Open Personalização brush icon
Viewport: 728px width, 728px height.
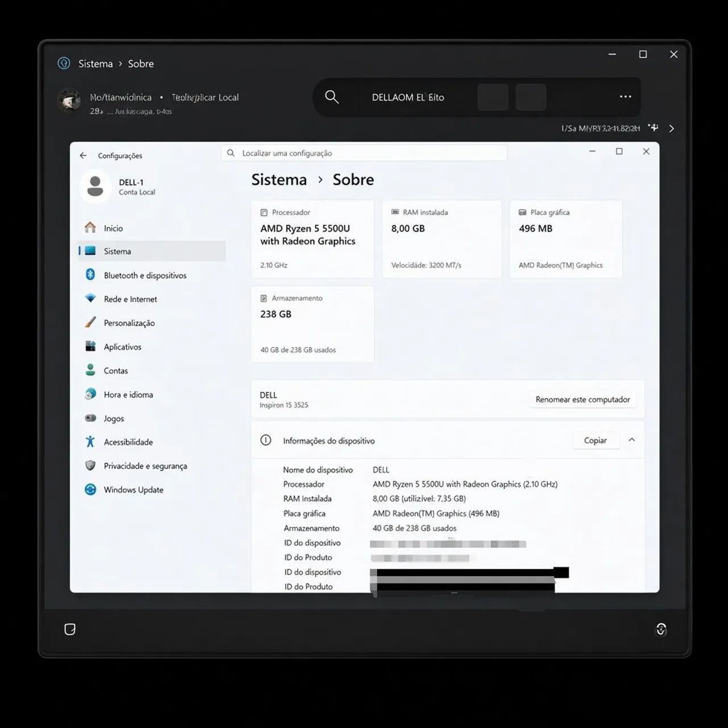point(90,322)
